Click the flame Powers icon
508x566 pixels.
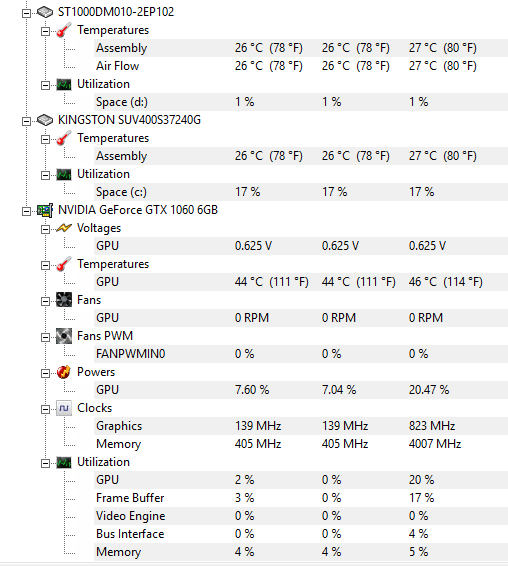(64, 372)
